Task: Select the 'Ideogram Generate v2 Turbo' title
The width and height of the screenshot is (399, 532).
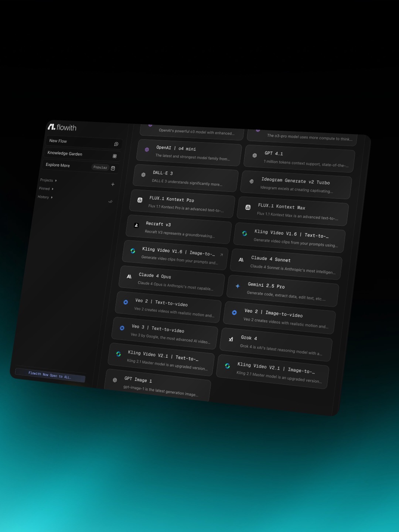Action: coord(296,181)
